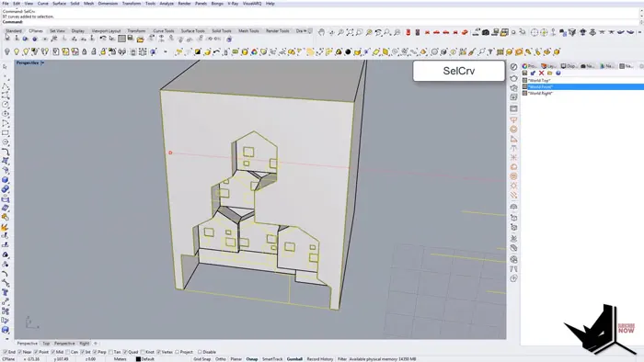Open the Filter pane in status bar
This screenshot has height=362, width=644.
tap(342, 359)
